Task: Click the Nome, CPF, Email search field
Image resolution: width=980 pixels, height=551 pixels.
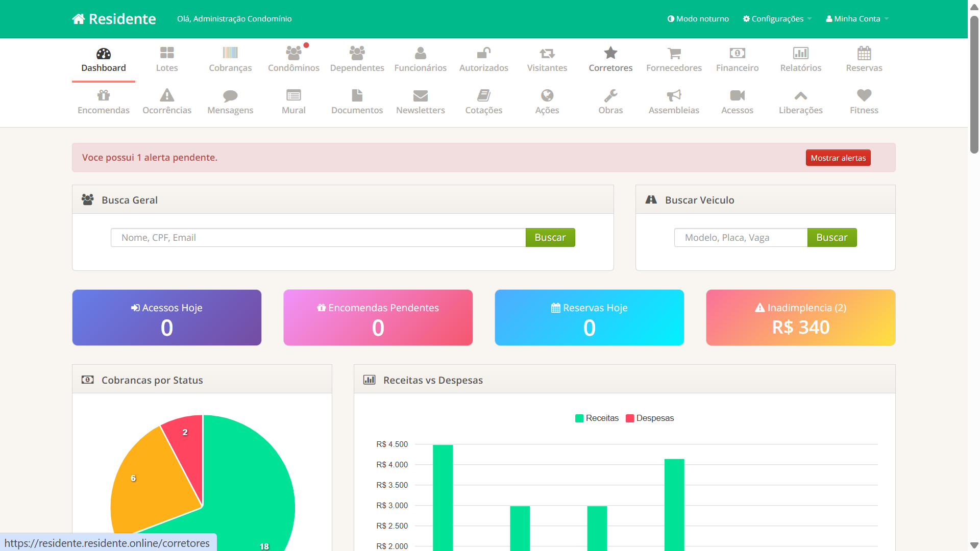Action: coord(317,237)
